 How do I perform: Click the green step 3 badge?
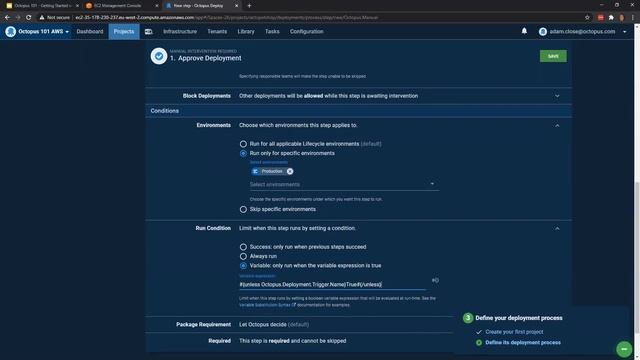[468, 318]
